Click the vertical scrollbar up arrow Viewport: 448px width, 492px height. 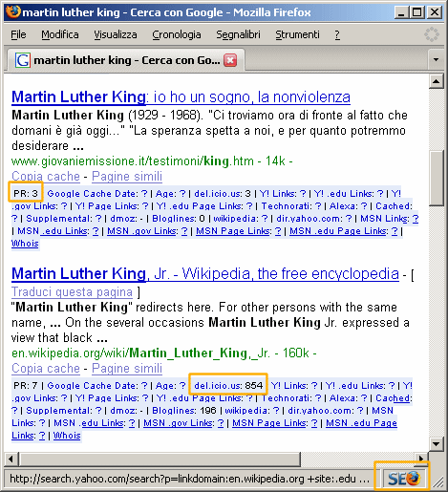[x=436, y=81]
